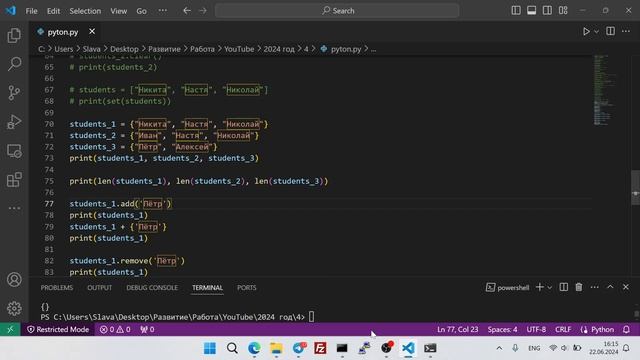
Task: Click breadcrumb Desktop folder
Action: tap(124, 49)
